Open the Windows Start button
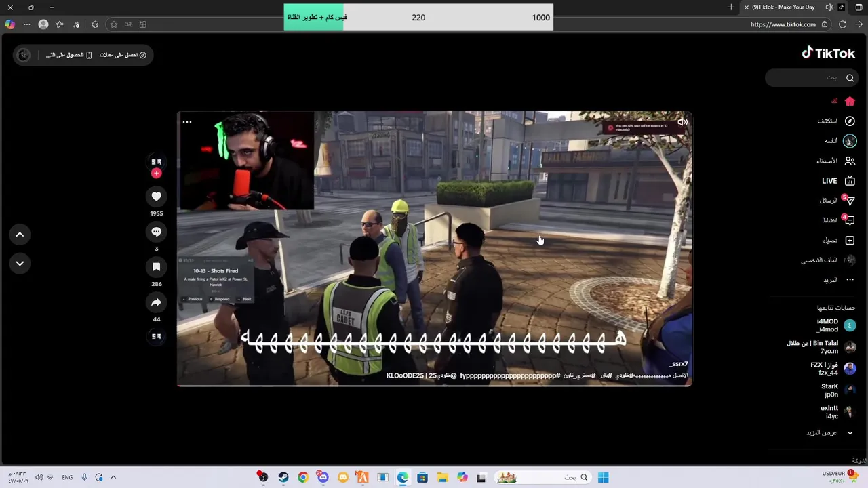The width and height of the screenshot is (868, 488). pyautogui.click(x=603, y=477)
